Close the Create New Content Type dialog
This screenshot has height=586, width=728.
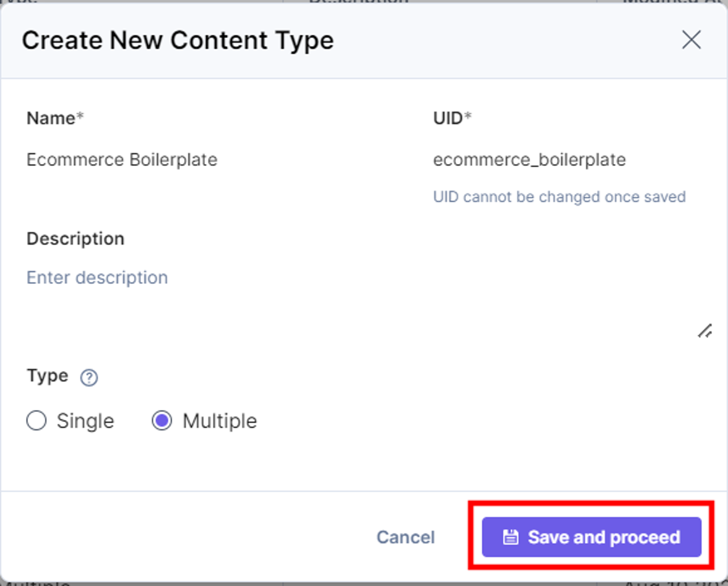(691, 40)
